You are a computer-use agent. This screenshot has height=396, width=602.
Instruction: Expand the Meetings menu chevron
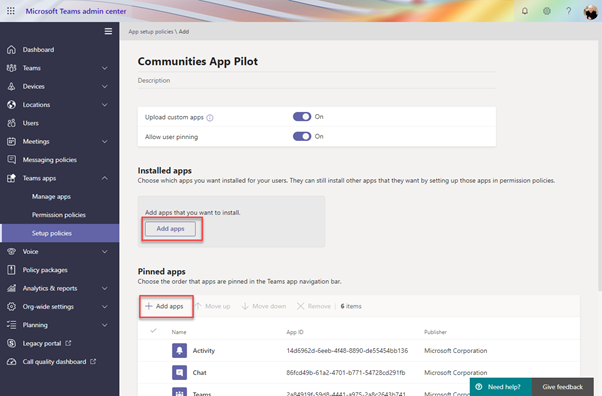[x=104, y=141]
